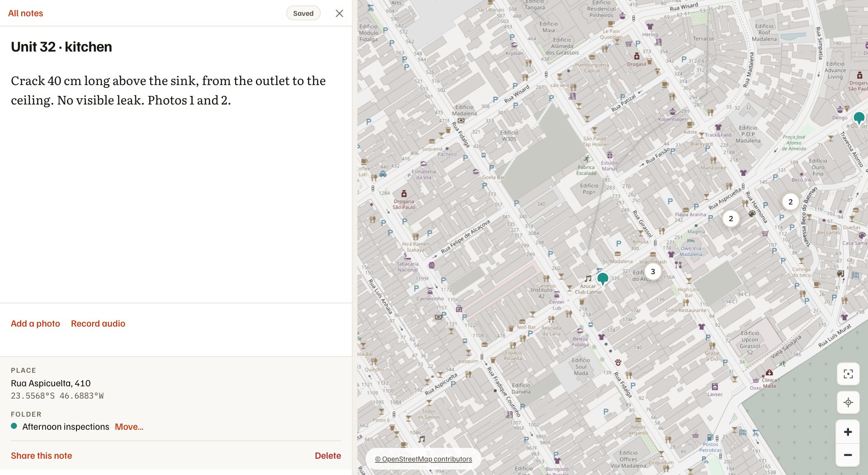Share this note

42,456
